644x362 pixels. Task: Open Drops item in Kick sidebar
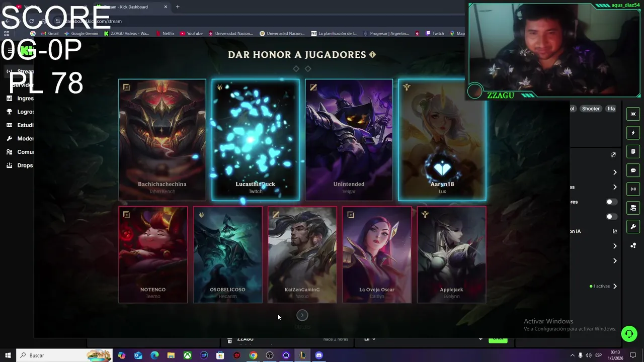20,165
